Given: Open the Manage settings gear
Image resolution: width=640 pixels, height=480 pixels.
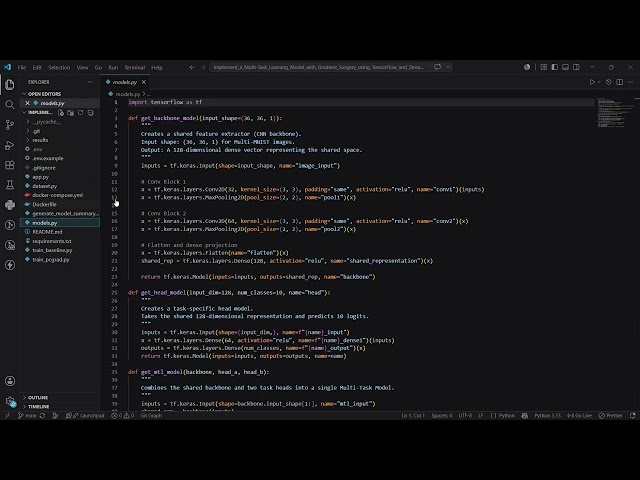Looking at the screenshot, I should pos(10,402).
